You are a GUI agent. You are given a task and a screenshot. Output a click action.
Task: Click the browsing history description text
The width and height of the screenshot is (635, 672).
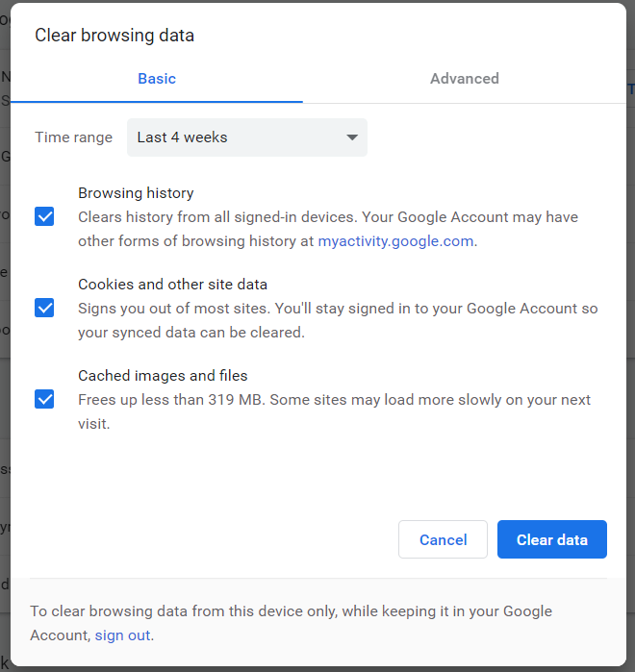click(x=328, y=229)
